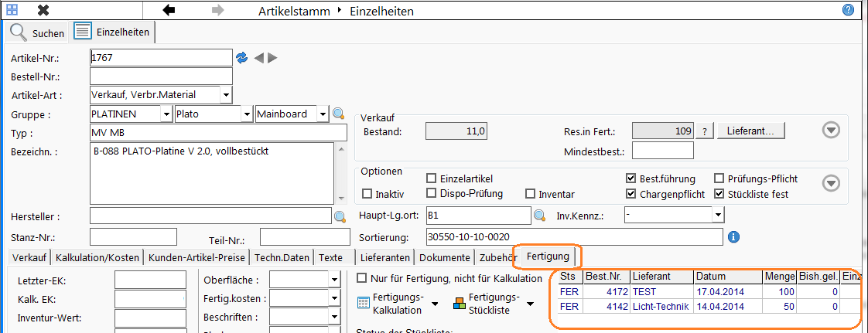Open the Kalkulation/Kosten tab
The width and height of the screenshot is (868, 333).
(x=98, y=257)
